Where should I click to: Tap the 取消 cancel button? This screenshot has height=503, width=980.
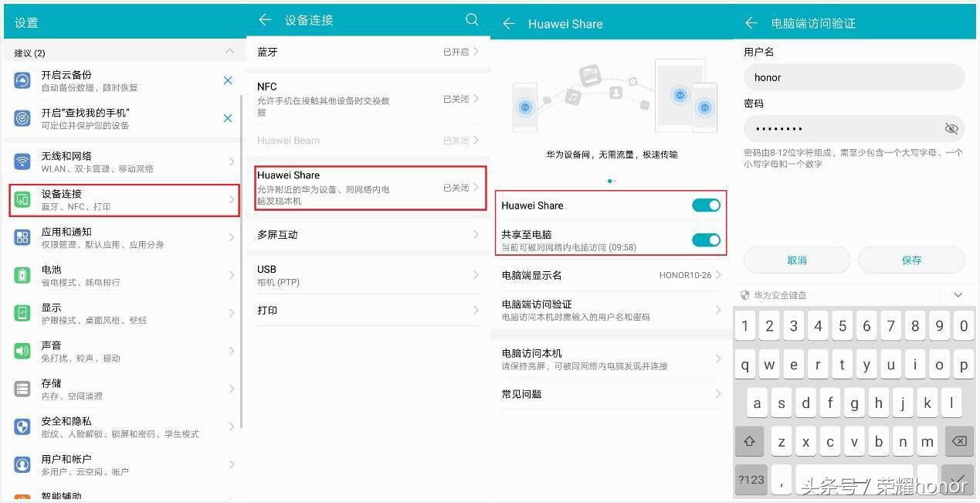click(796, 260)
